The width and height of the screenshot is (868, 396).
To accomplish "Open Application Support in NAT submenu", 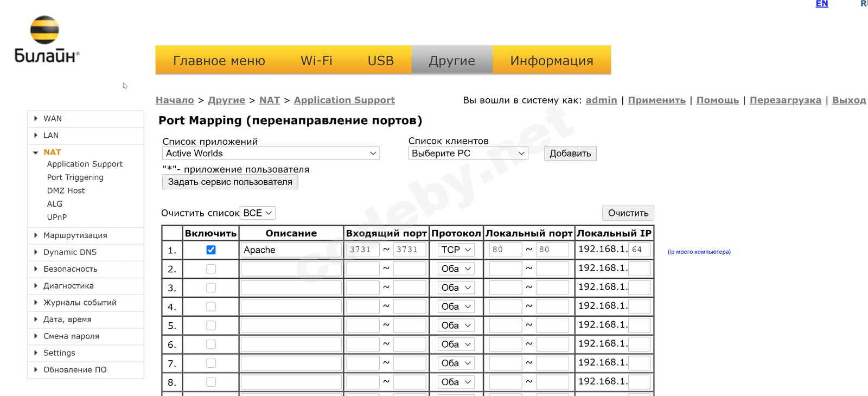I will tap(85, 164).
